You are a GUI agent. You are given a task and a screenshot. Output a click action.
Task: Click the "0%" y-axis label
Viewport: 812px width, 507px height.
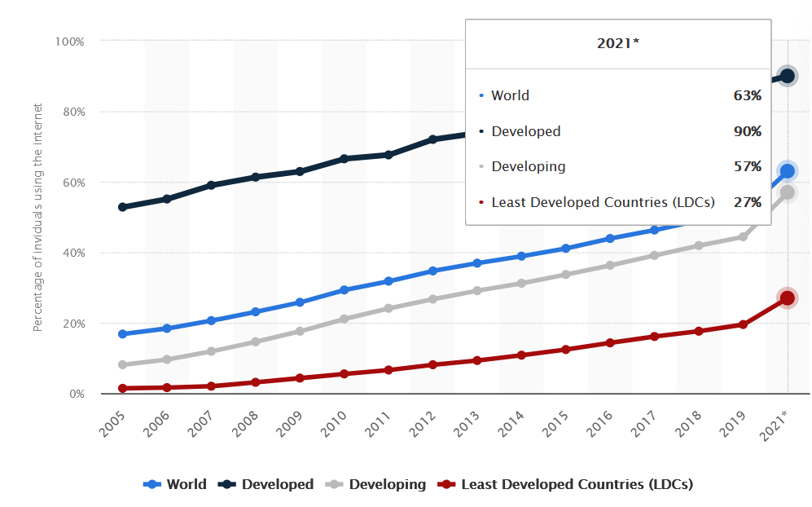tap(77, 394)
